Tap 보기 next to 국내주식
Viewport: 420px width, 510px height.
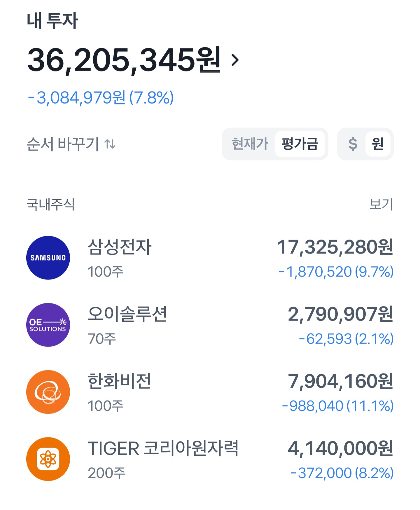click(381, 204)
